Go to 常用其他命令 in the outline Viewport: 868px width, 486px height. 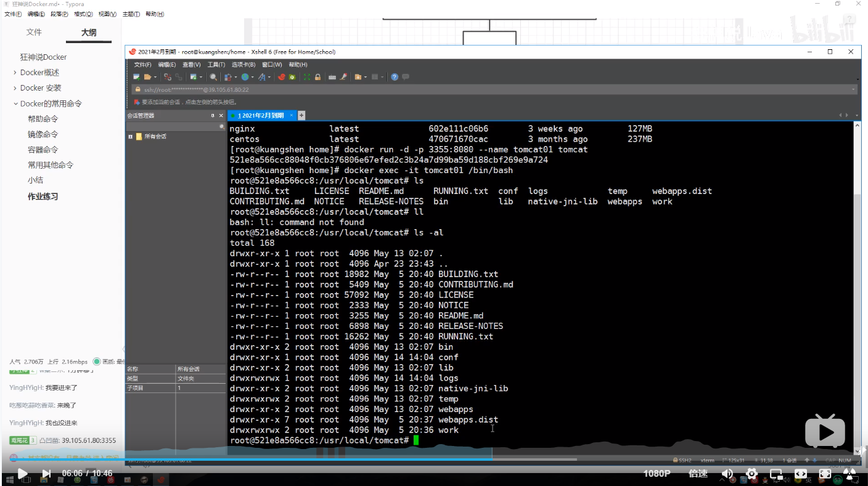(51, 165)
